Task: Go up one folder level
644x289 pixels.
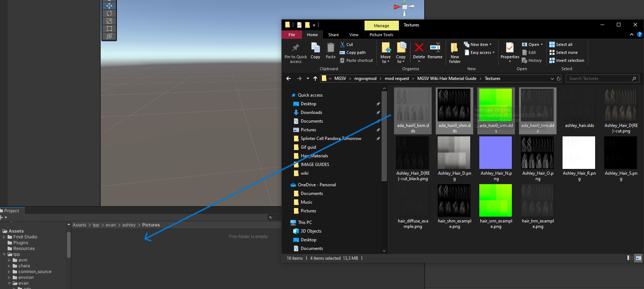Action: [315, 78]
